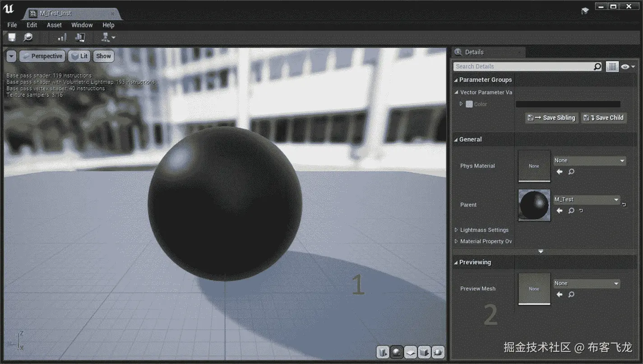Set preview mesh to sphere primitive

[x=397, y=352]
